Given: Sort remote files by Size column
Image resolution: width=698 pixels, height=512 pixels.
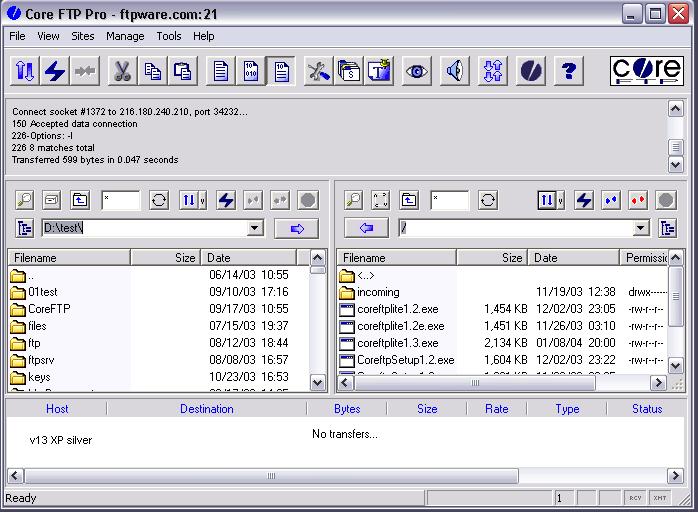Looking at the screenshot, I should tap(492, 258).
